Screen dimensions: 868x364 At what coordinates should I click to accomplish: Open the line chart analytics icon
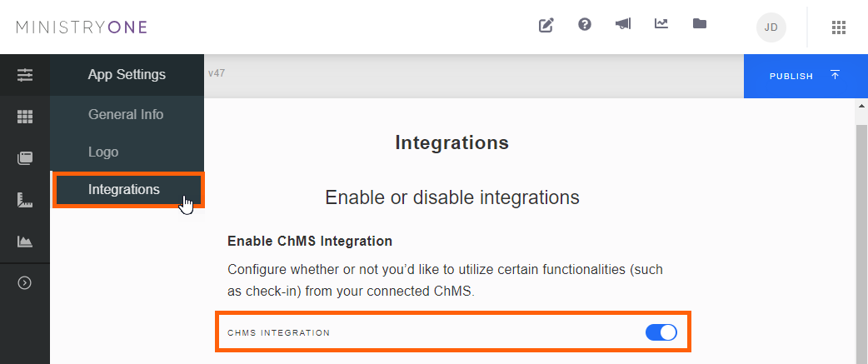click(x=661, y=24)
